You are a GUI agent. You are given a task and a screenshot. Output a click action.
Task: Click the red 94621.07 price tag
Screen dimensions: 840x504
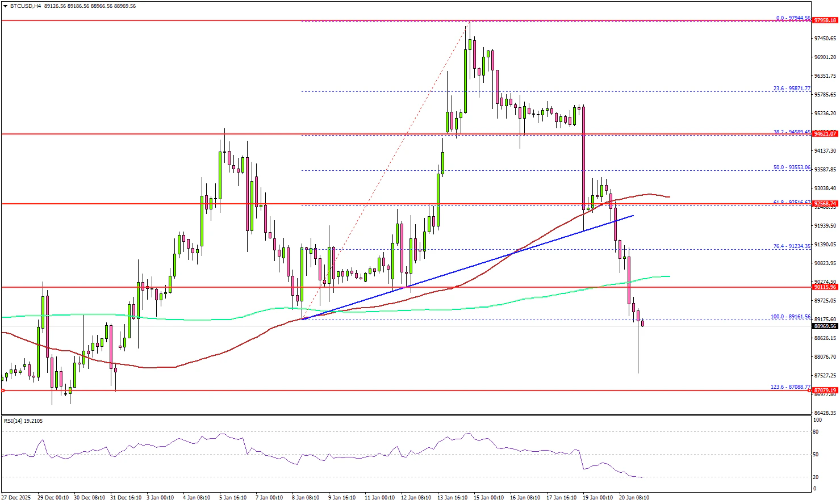(x=825, y=134)
